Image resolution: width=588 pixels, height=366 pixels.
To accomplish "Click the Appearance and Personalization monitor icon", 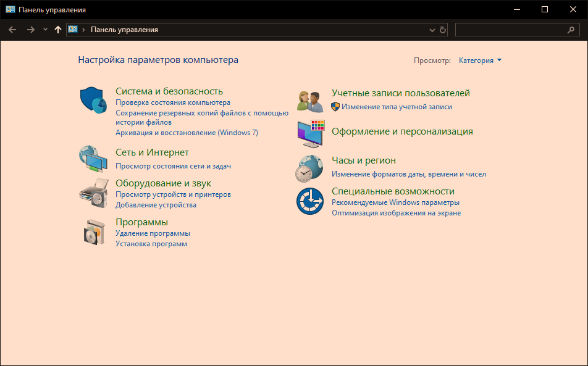I will click(x=311, y=134).
